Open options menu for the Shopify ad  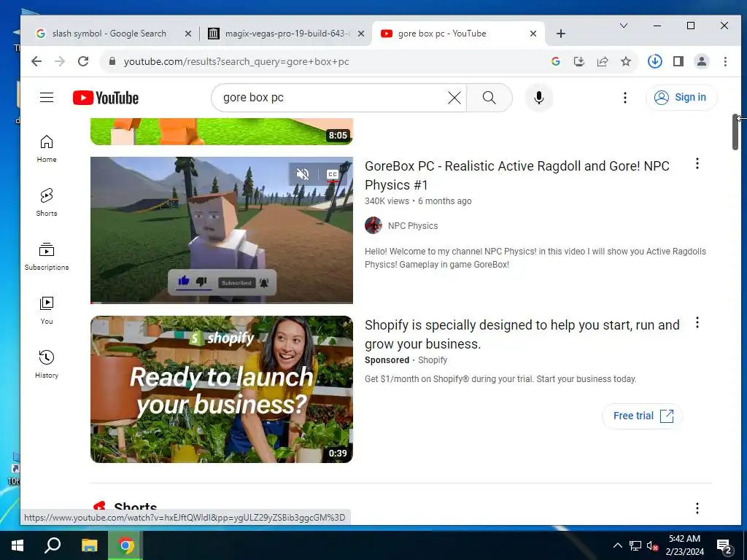point(697,323)
